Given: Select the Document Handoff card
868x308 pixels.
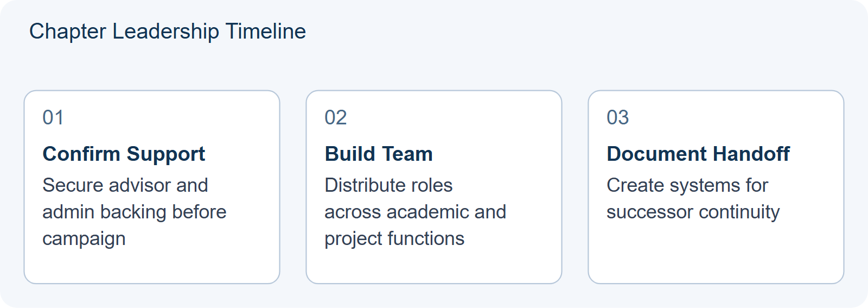Looking at the screenshot, I should tap(716, 187).
